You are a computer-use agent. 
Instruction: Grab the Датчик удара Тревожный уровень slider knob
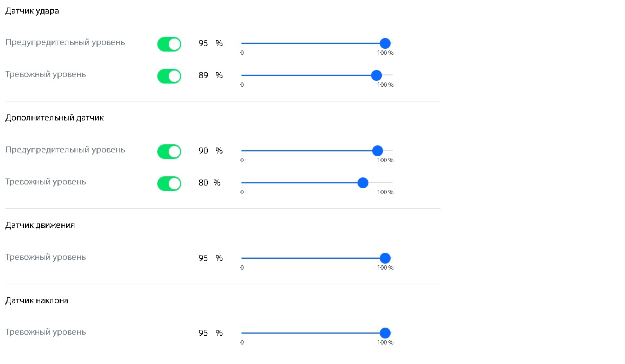coord(376,75)
